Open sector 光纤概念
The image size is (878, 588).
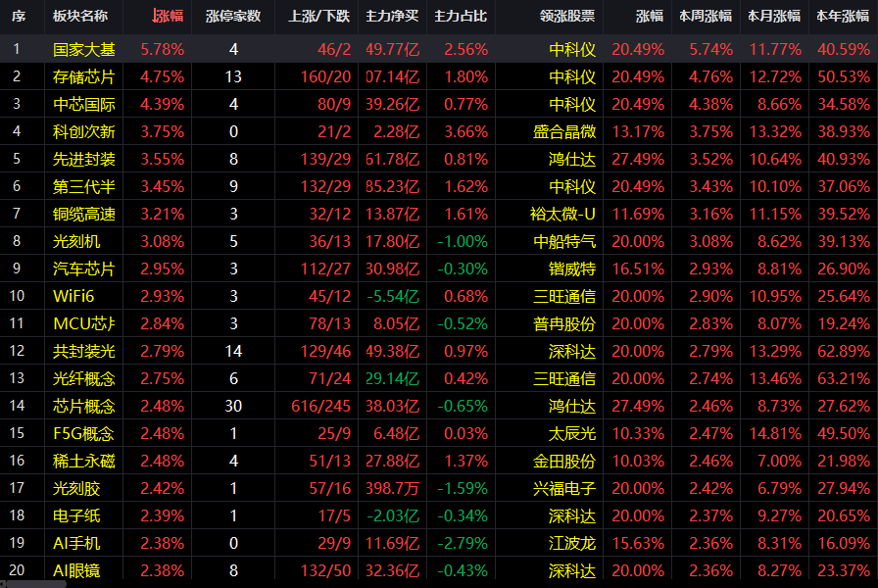(84, 378)
